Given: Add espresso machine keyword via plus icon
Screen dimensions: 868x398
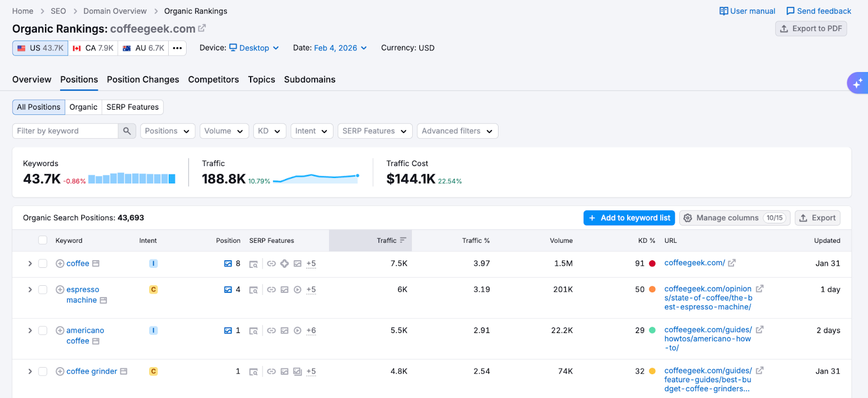Looking at the screenshot, I should [60, 290].
